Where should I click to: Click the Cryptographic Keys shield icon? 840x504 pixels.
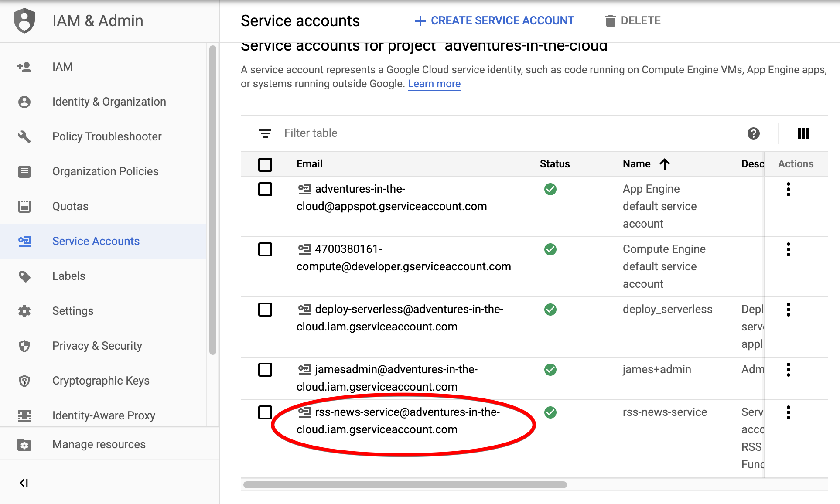(x=24, y=381)
